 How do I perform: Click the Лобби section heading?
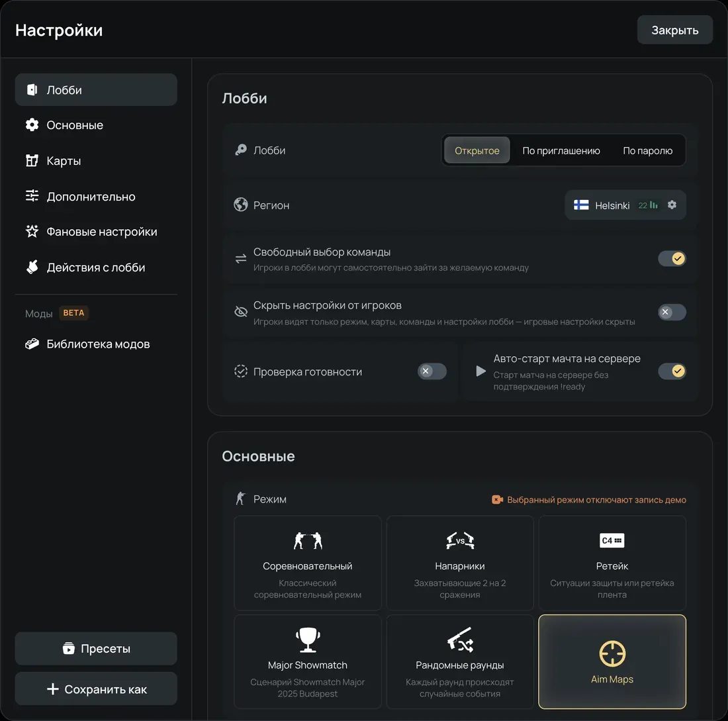coord(244,98)
